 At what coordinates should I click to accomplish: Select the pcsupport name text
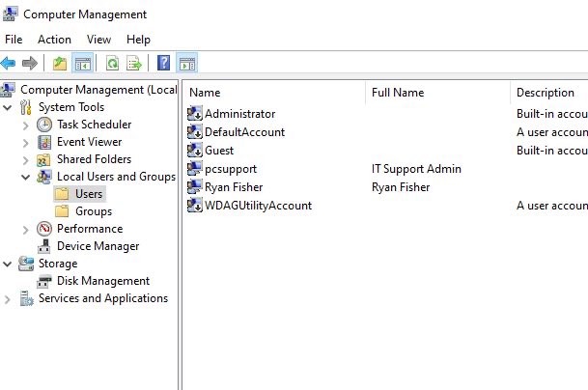click(231, 169)
